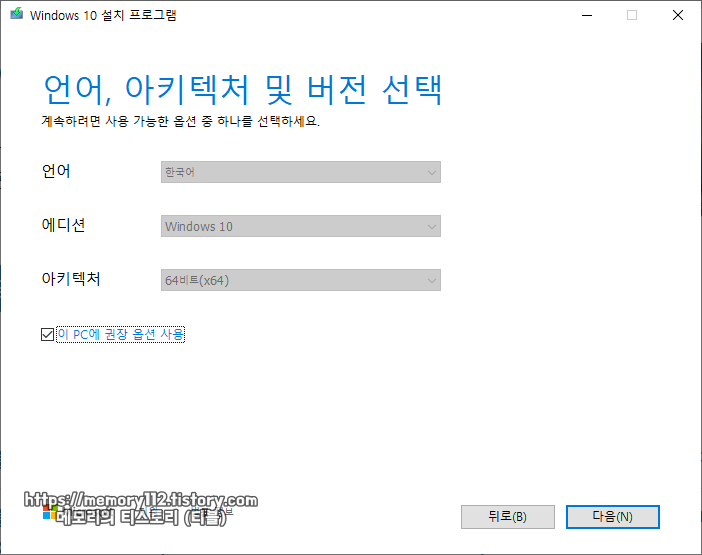Image resolution: width=702 pixels, height=555 pixels.
Task: Click the Microsoft logo at bottom left
Action: pyautogui.click(x=50, y=513)
